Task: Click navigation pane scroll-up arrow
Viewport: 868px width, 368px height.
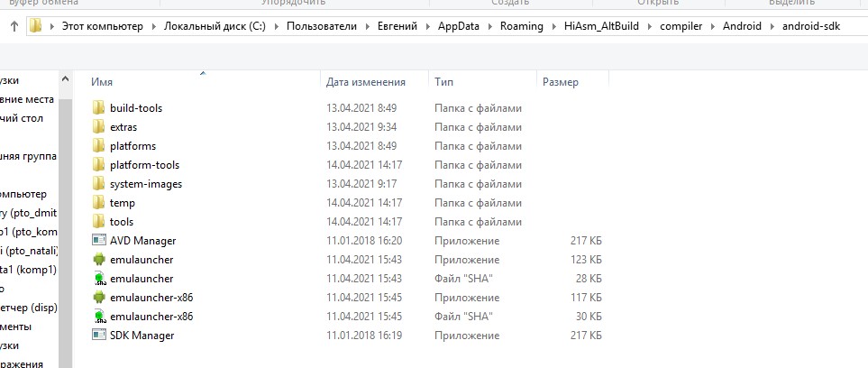Action: (x=65, y=79)
